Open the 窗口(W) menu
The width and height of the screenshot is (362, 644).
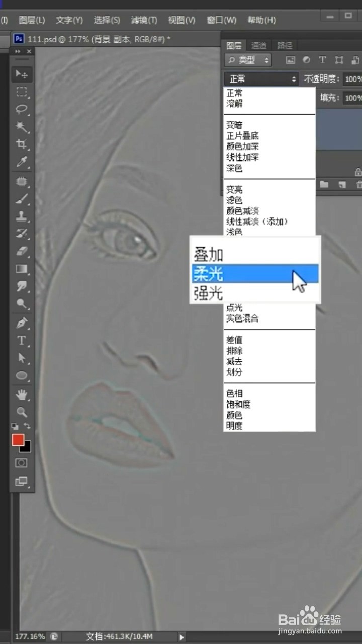pos(221,20)
